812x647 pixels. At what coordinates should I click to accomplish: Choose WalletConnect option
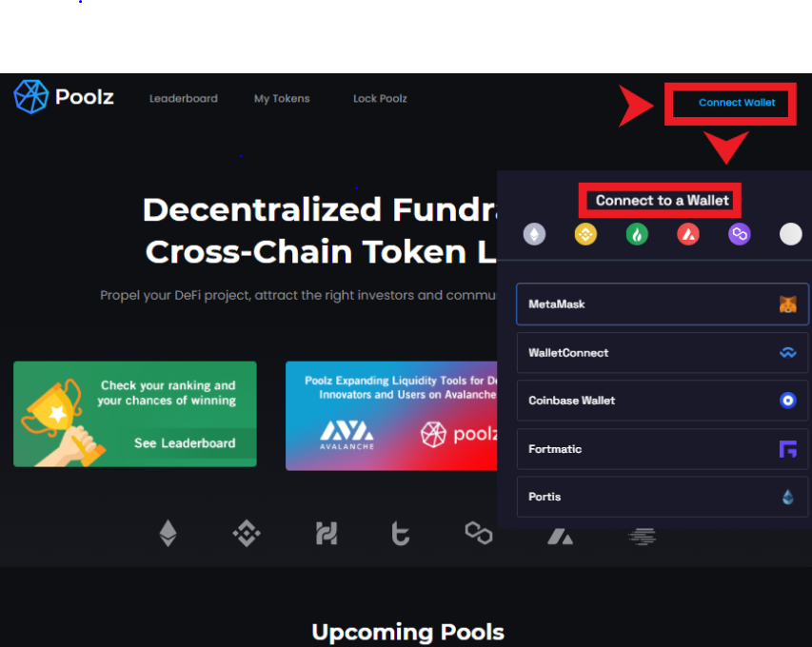coord(663,352)
